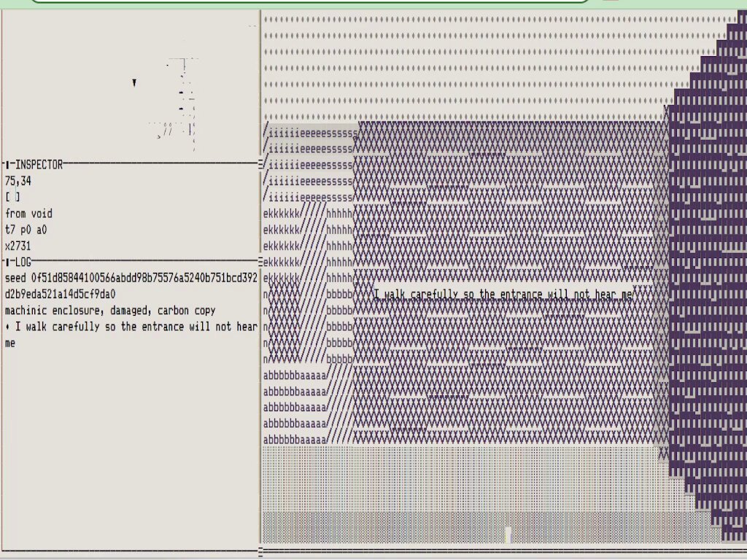The width and height of the screenshot is (747, 560).
Task: Select the x2731 value
Action: (18, 246)
